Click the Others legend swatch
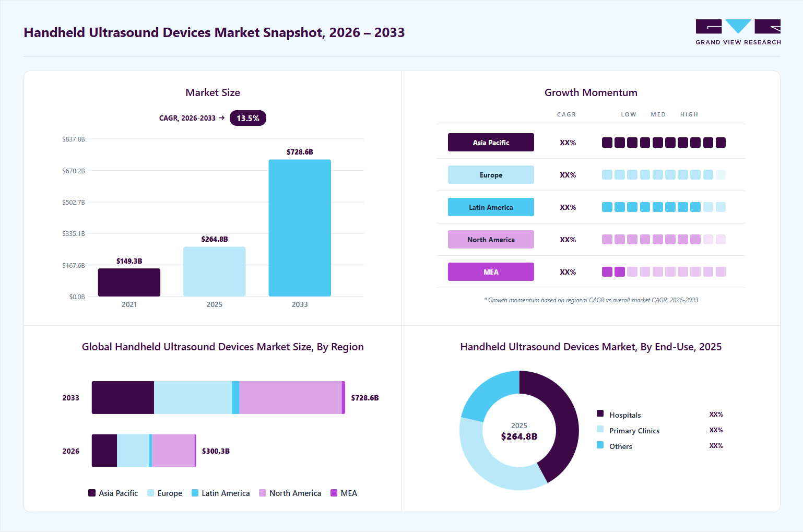The image size is (803, 532). coord(600,445)
